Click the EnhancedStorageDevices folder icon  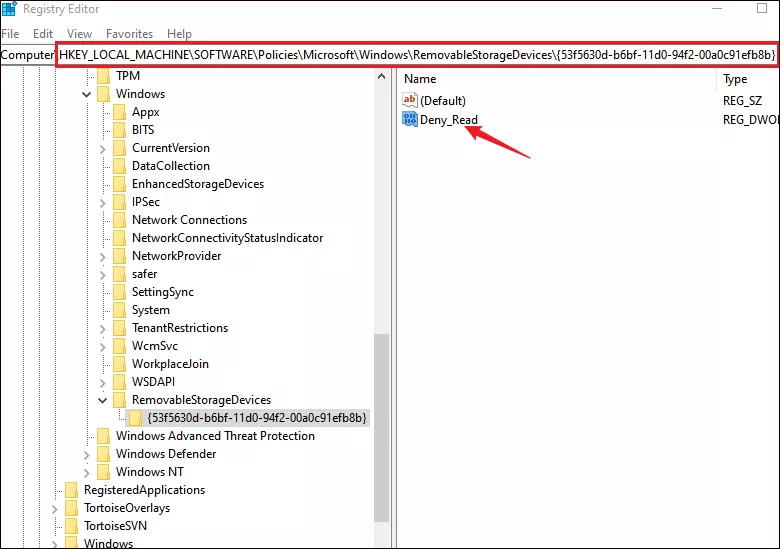point(119,184)
